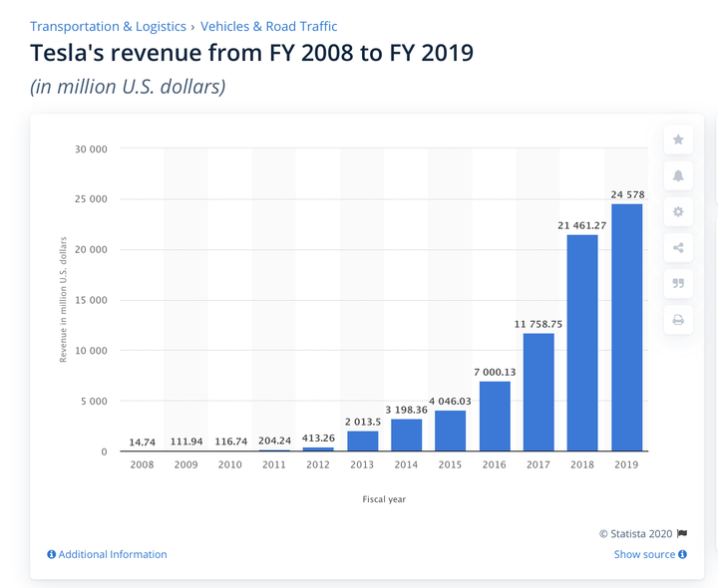Click the subtitle in million U.S. dollars

click(x=128, y=87)
